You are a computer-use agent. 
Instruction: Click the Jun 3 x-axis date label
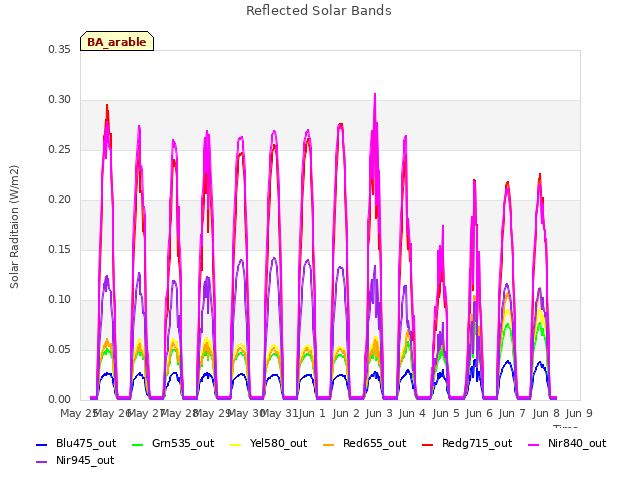(379, 413)
